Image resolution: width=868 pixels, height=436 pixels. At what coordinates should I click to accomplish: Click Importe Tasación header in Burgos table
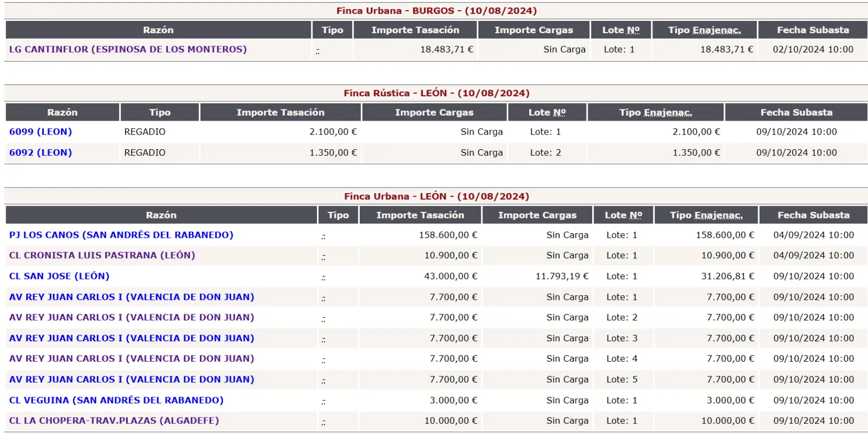(415, 30)
